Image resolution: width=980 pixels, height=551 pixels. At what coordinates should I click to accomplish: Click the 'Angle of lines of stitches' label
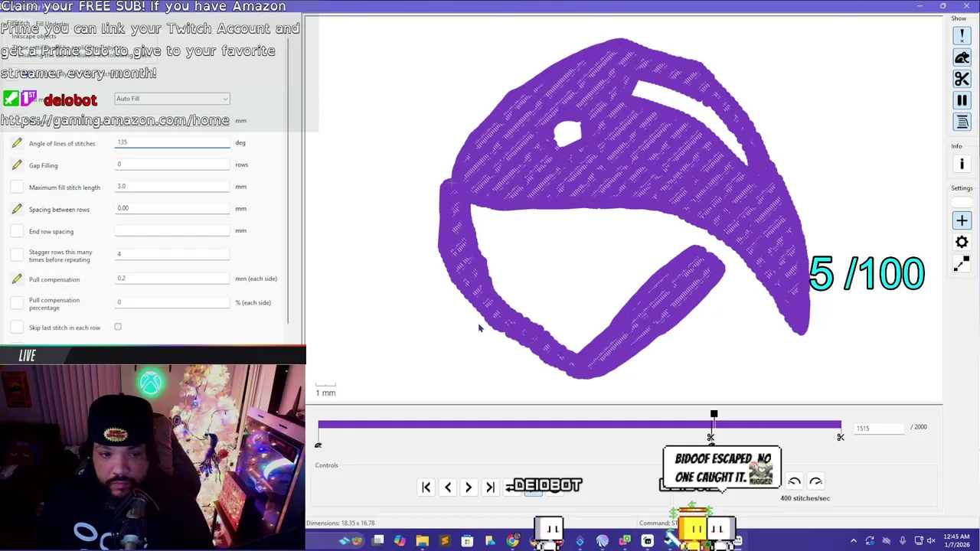[x=62, y=143]
